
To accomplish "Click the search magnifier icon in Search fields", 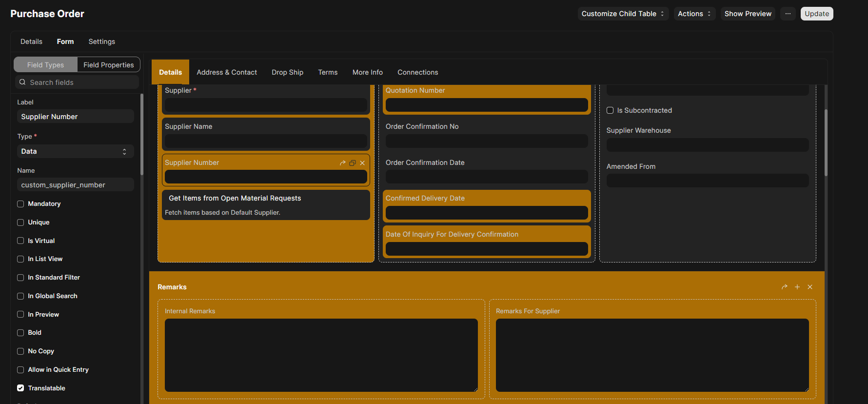I will tap(22, 82).
